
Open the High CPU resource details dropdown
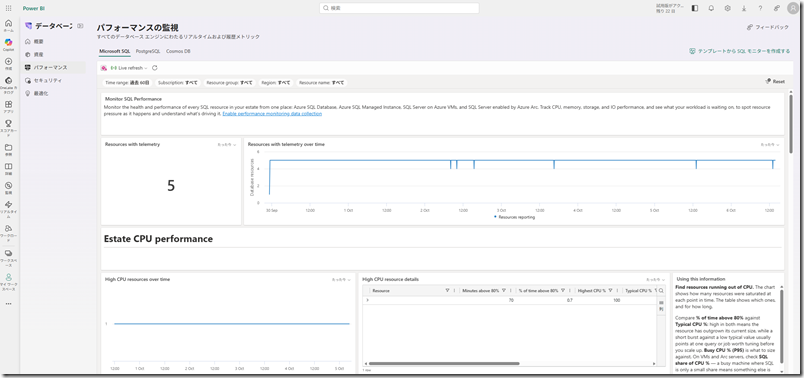(656, 280)
